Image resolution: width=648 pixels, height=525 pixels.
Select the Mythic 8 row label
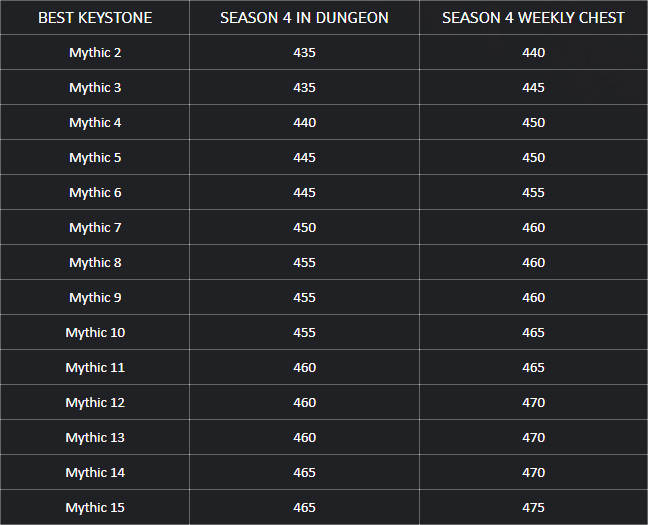tap(95, 262)
